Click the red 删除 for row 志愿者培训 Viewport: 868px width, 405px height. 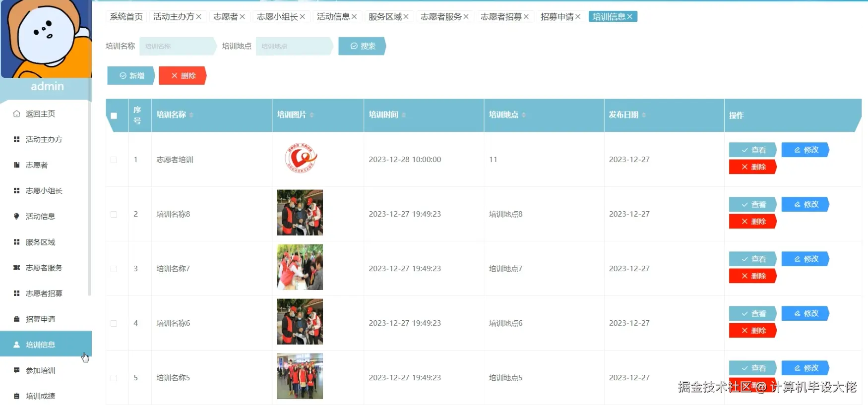pos(753,167)
